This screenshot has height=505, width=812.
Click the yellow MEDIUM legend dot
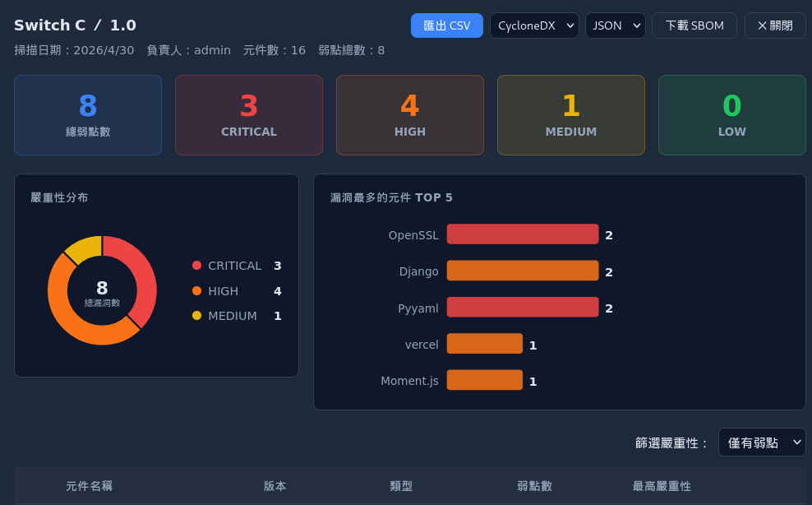click(x=196, y=315)
